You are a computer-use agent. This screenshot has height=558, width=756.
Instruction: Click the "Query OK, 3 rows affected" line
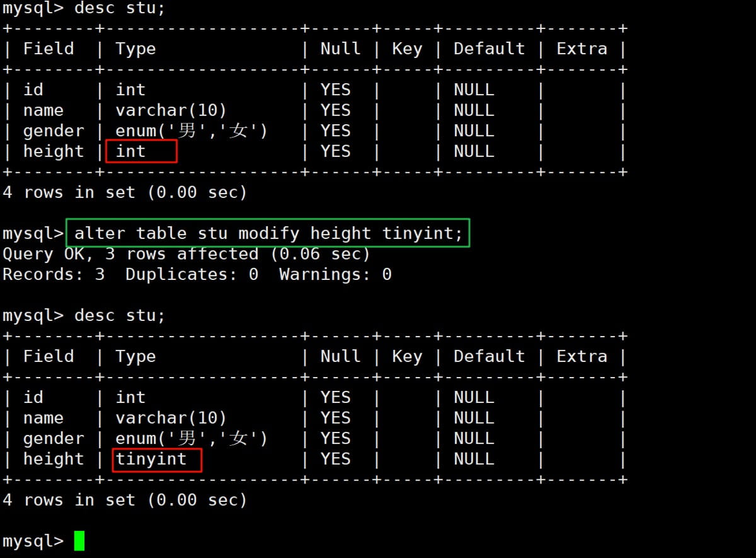click(186, 254)
